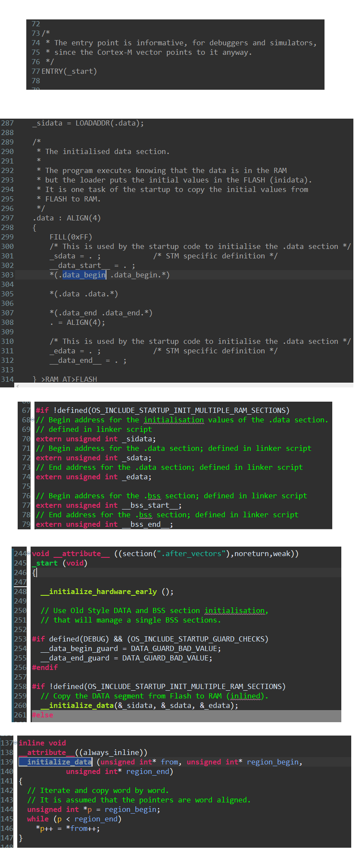Viewport: 362px width, 868px height.
Task: Click 'extern unsigned int _sidata;' declaration
Action: (x=96, y=439)
